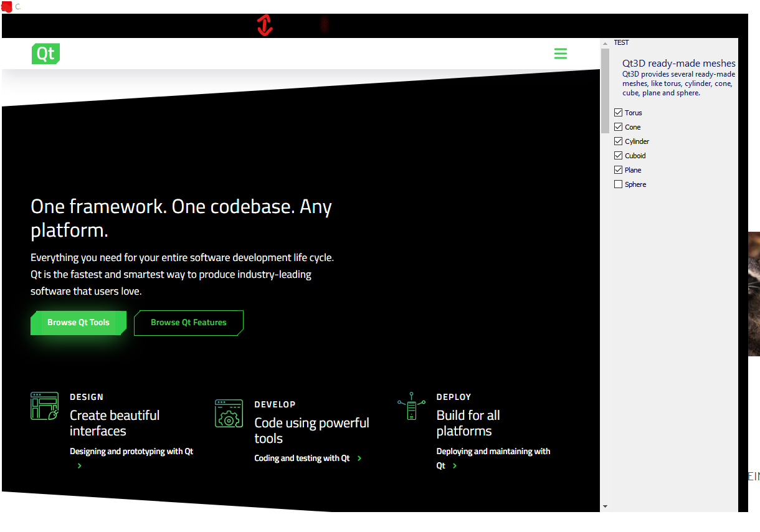
Task: Click the Develop gear window icon
Action: 229,414
